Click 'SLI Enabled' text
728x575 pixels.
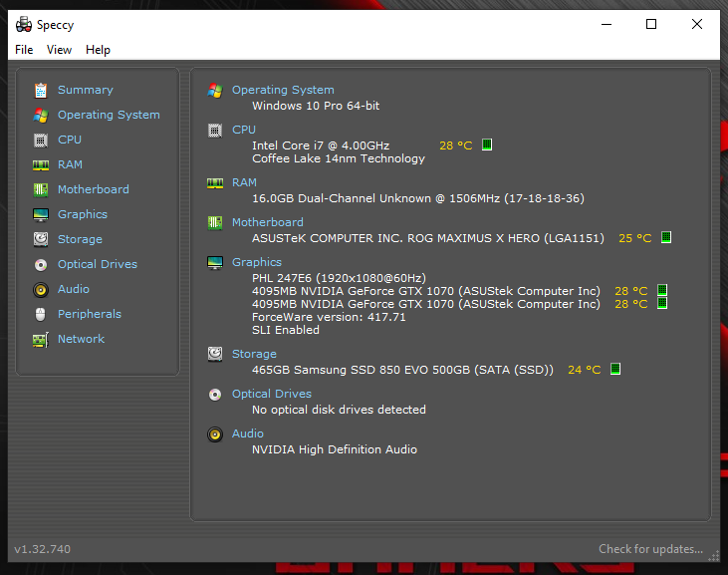(x=286, y=330)
